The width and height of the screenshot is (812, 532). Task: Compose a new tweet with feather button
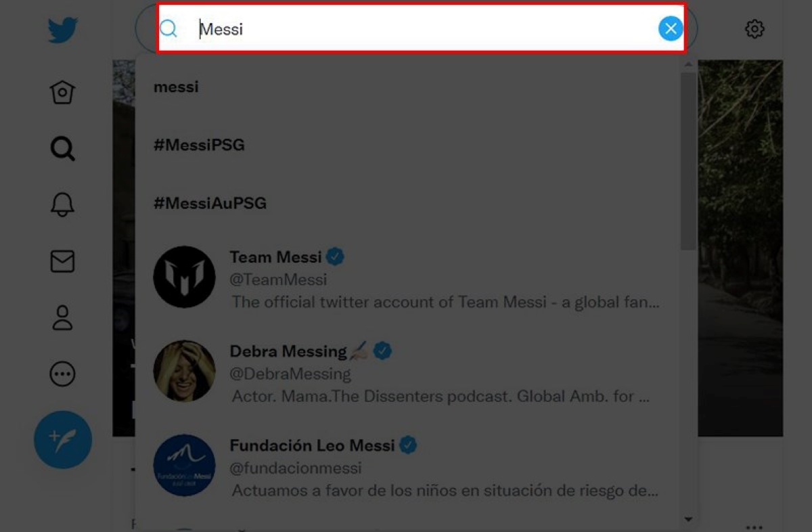(x=63, y=440)
